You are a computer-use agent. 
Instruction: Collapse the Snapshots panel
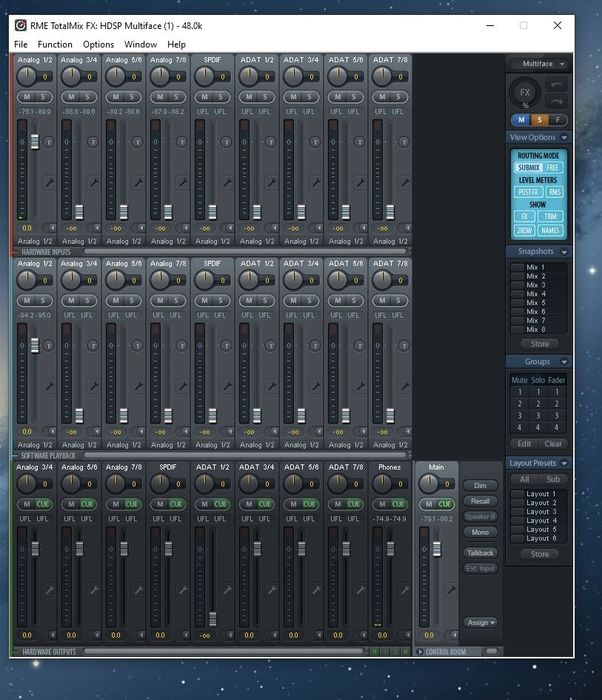pos(564,252)
